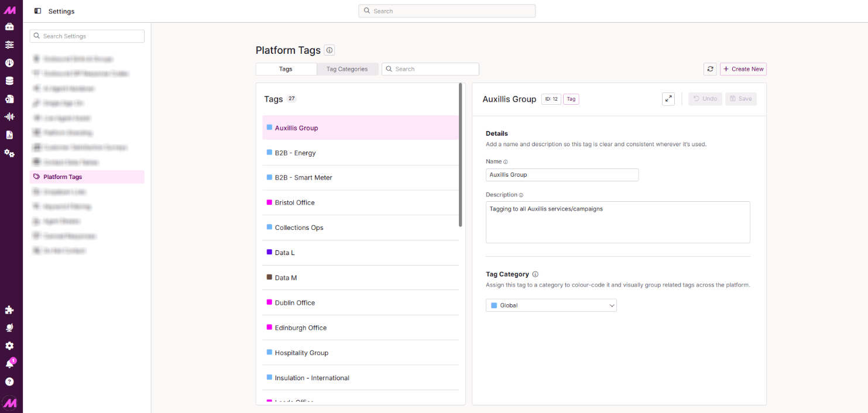This screenshot has width=868, height=413.
Task: Click the refresh icon button
Action: coord(710,69)
